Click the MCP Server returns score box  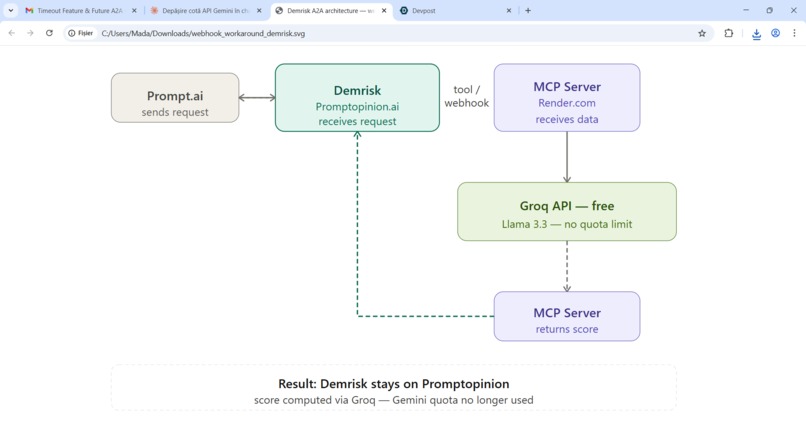click(567, 317)
